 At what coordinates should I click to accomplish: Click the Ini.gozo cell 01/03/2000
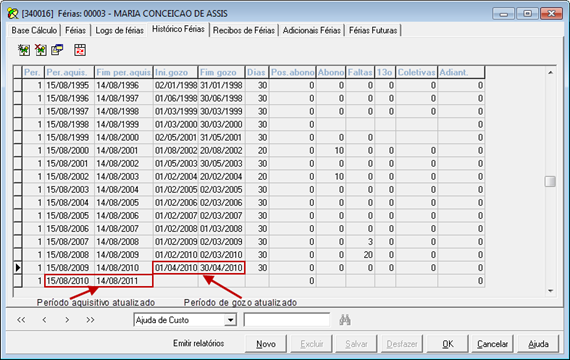click(x=176, y=124)
